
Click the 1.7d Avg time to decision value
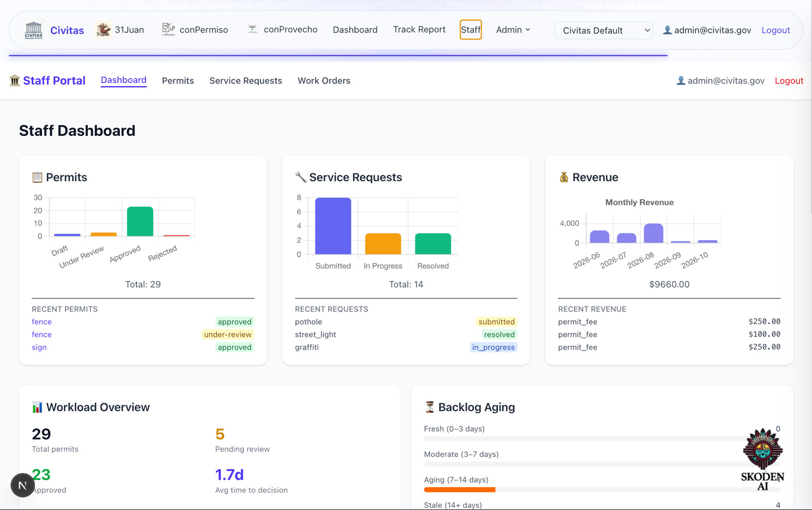(229, 475)
